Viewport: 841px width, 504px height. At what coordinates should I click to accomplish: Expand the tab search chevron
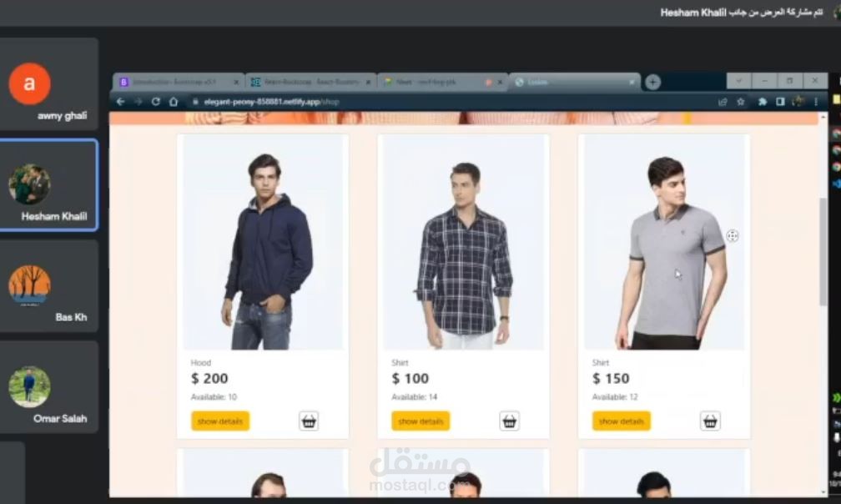[x=738, y=81]
